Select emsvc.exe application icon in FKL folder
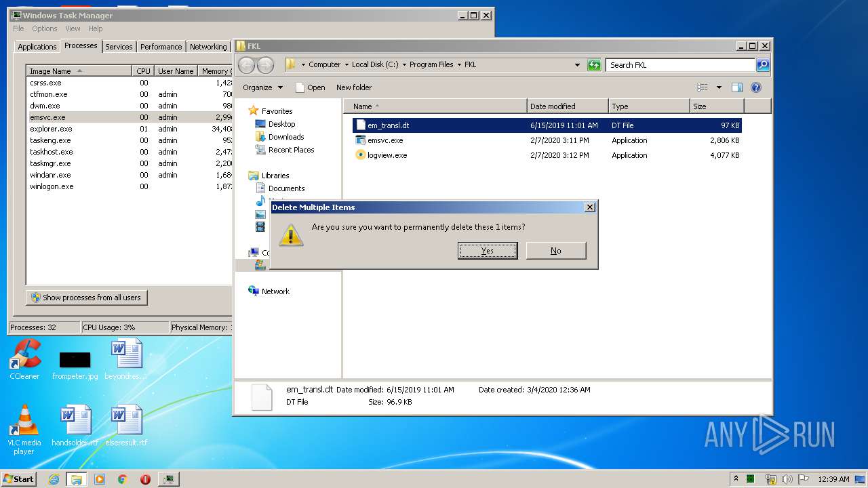The height and width of the screenshot is (488, 868). coord(361,140)
